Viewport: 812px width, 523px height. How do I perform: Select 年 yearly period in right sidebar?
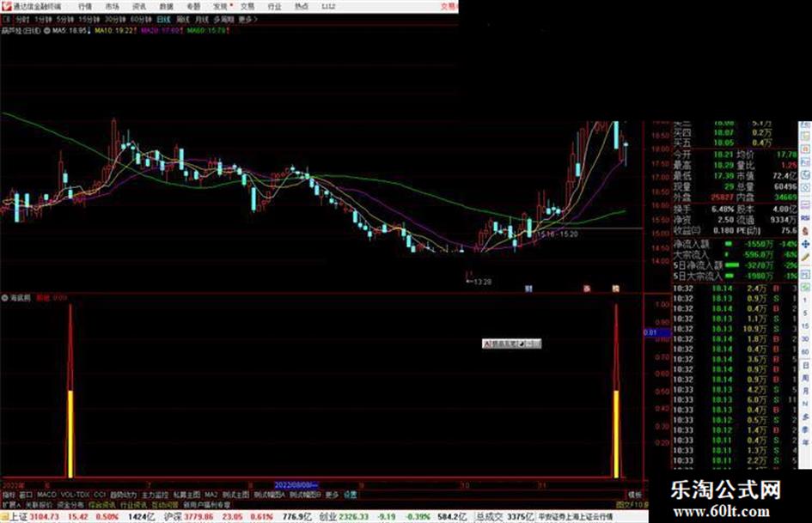[805, 443]
